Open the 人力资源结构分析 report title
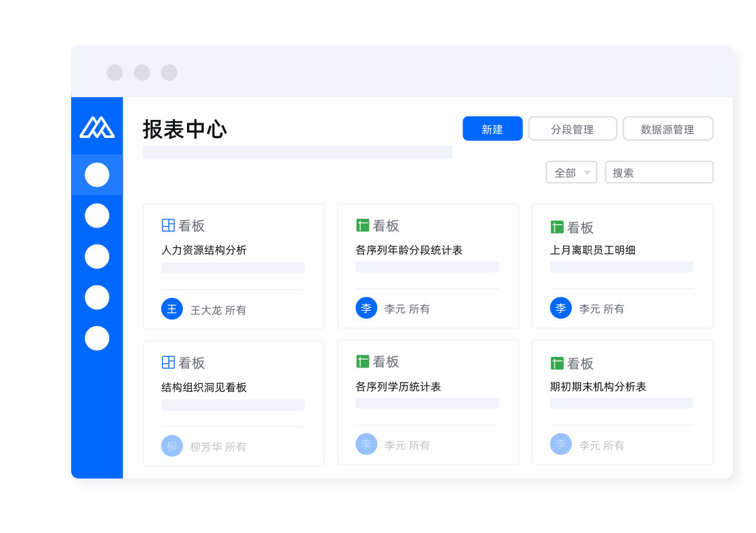This screenshot has height=533, width=756. click(204, 250)
